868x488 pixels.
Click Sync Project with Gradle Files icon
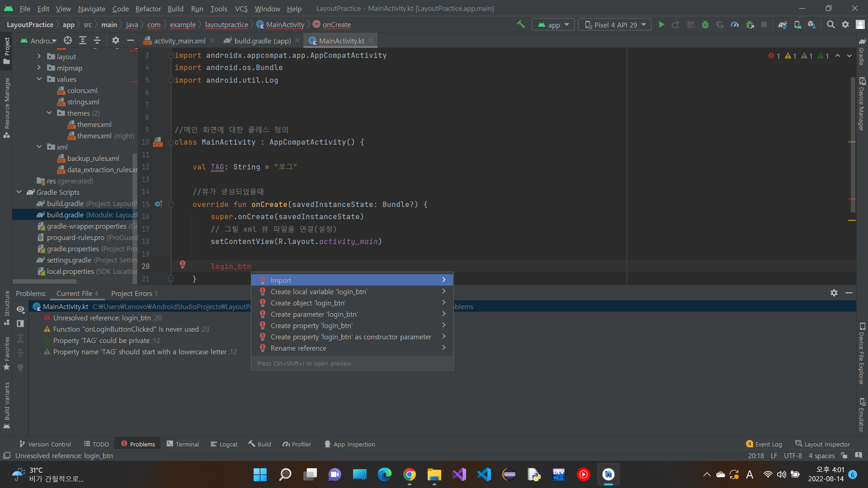coord(783,25)
